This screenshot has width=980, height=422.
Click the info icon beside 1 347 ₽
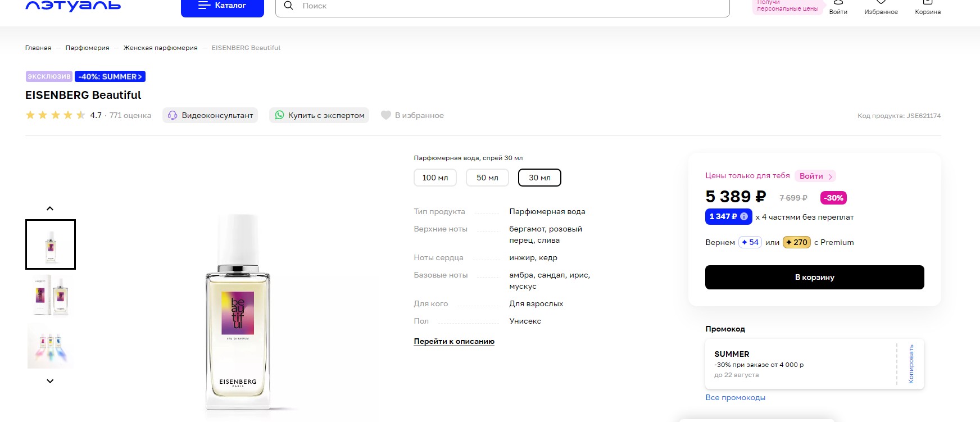pos(744,216)
